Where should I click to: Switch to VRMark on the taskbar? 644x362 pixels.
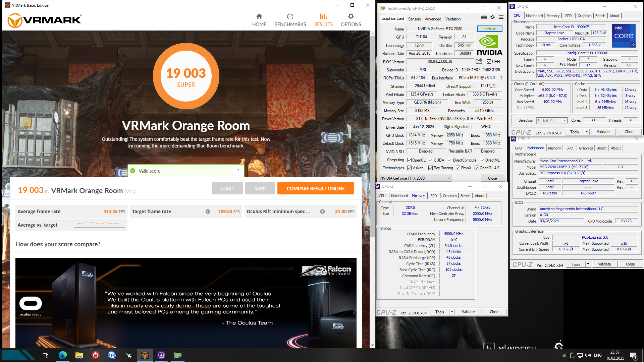(145, 355)
